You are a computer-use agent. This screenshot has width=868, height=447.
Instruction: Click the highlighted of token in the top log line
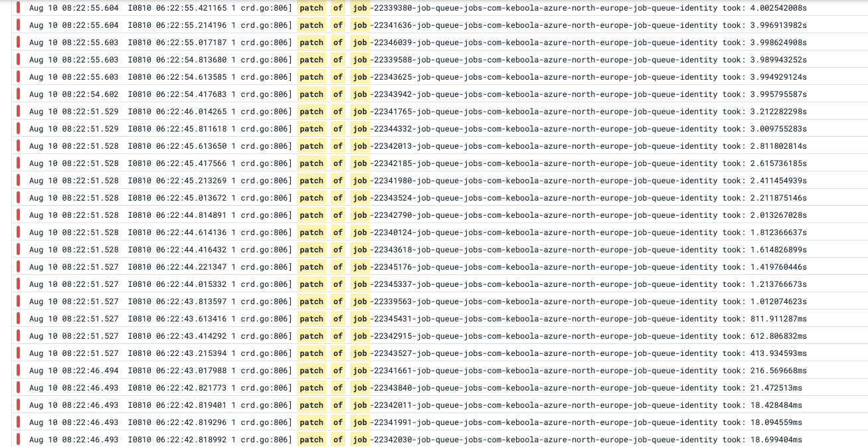pos(337,8)
